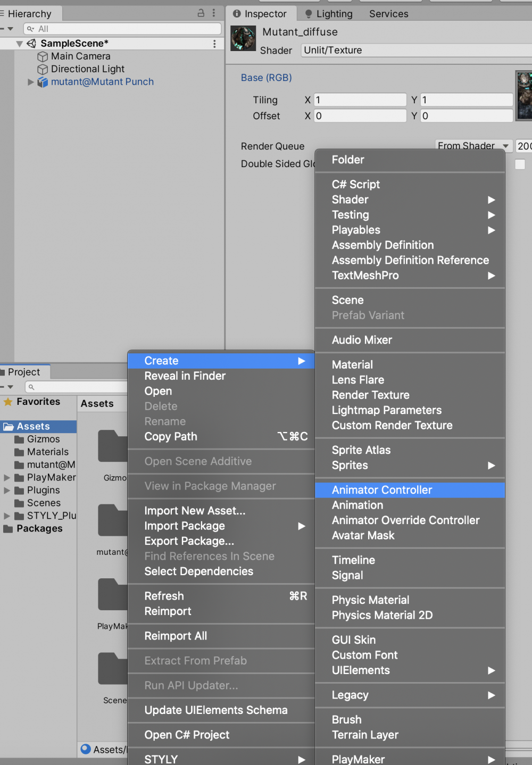Image resolution: width=532 pixels, height=765 pixels.
Task: Click the Scenes folder thumbnail in Assets grid
Action: [113, 668]
